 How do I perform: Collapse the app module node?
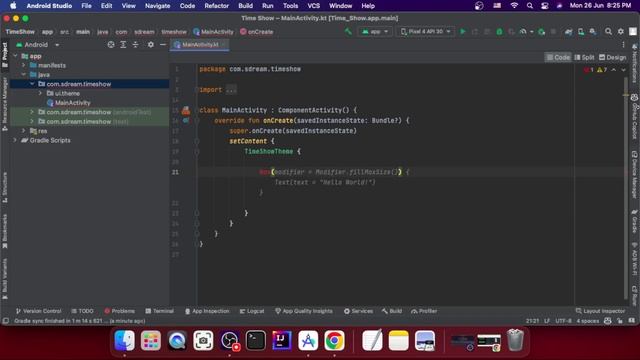click(x=16, y=56)
